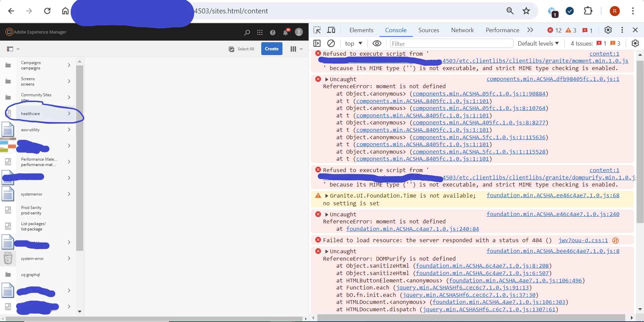644x322 pixels.
Task: Click Select All in AEM toolbar
Action: click(x=241, y=49)
